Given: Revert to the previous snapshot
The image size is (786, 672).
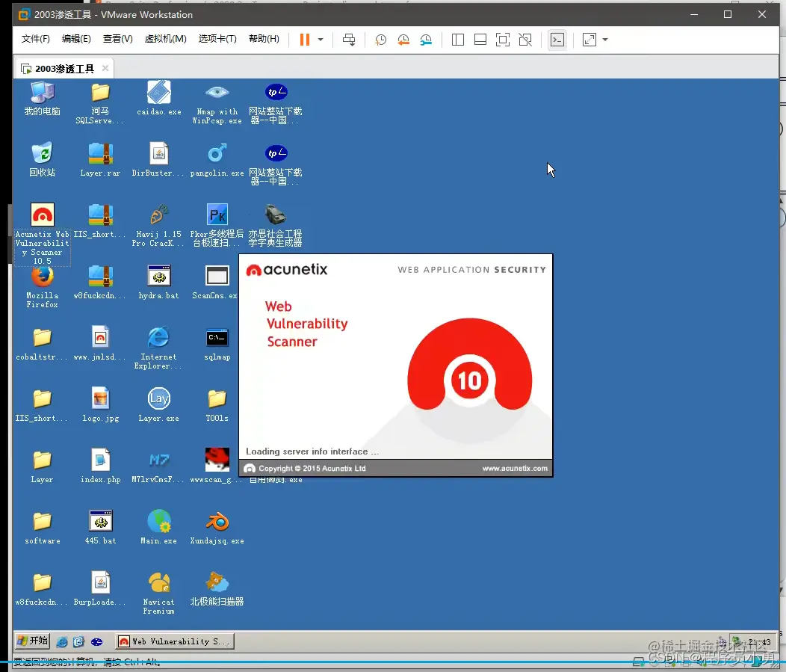Looking at the screenshot, I should (403, 40).
